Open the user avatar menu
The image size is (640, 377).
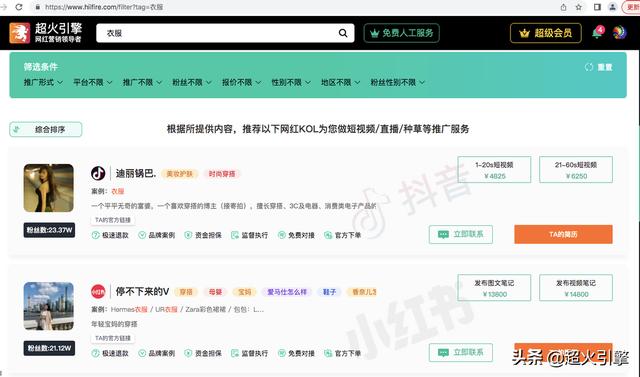click(x=619, y=33)
